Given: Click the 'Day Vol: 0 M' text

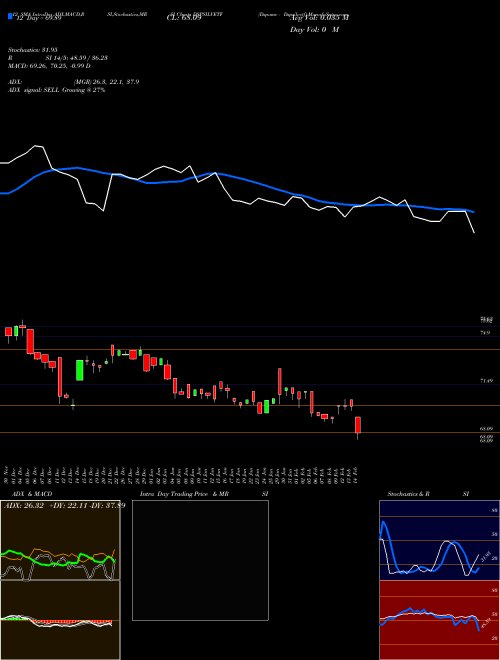Looking at the screenshot, I should pyautogui.click(x=314, y=30).
